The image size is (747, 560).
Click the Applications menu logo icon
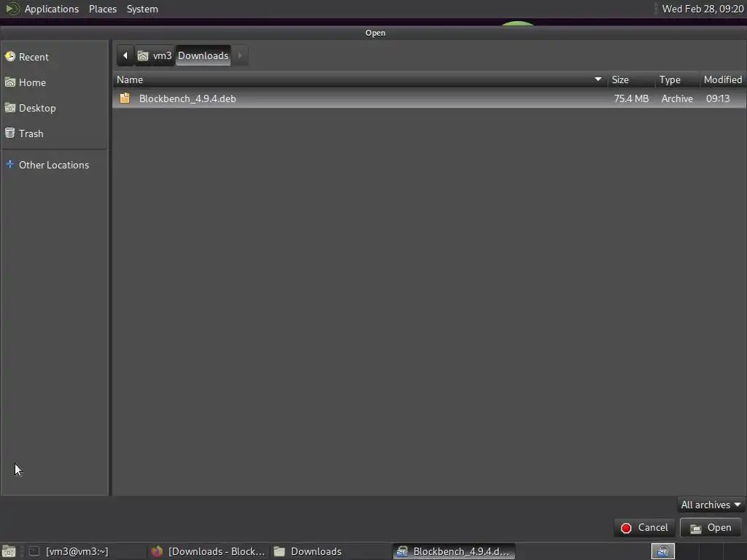point(12,9)
